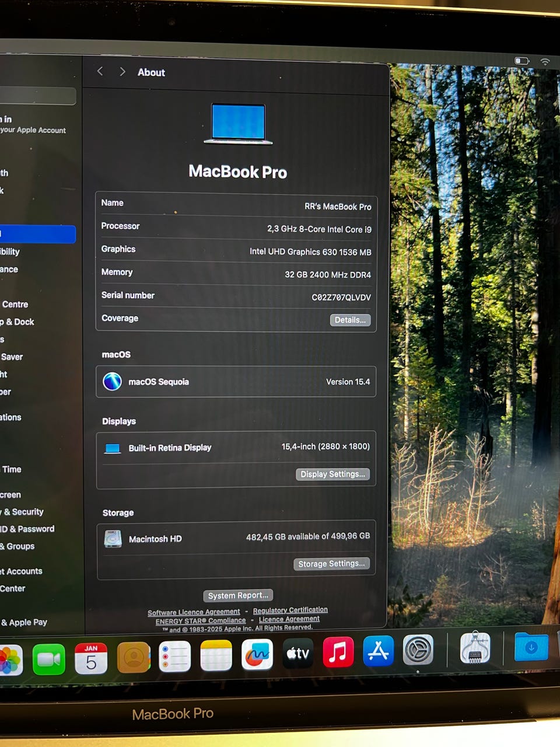560x747 pixels.
Task: Open Wallet & Apple Pay in sidebar
Action: (x=24, y=623)
